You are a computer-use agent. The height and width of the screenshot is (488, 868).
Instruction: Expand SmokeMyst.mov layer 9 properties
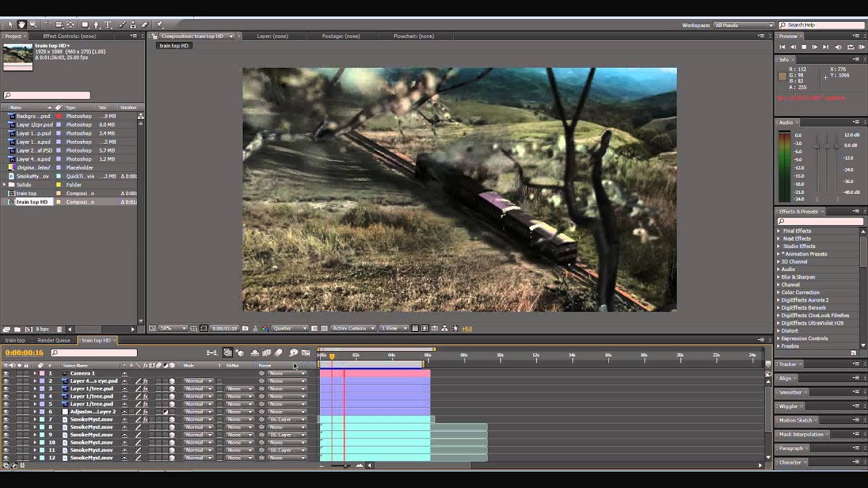coord(35,434)
